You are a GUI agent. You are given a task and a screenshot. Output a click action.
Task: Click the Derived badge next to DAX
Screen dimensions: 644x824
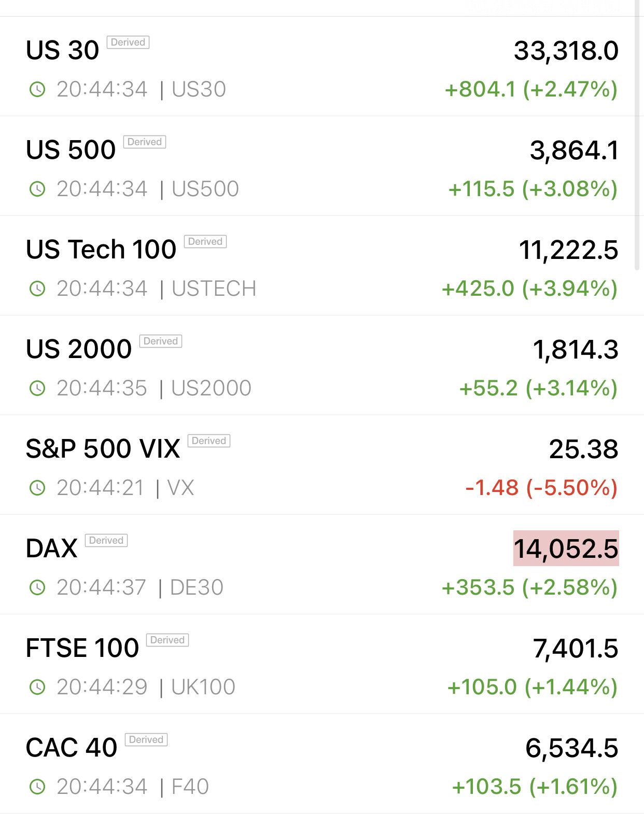pyautogui.click(x=106, y=540)
